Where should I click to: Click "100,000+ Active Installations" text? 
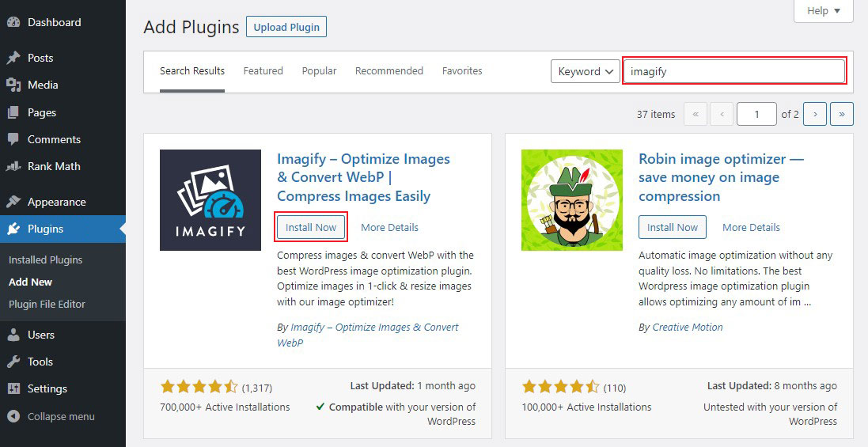587,407
